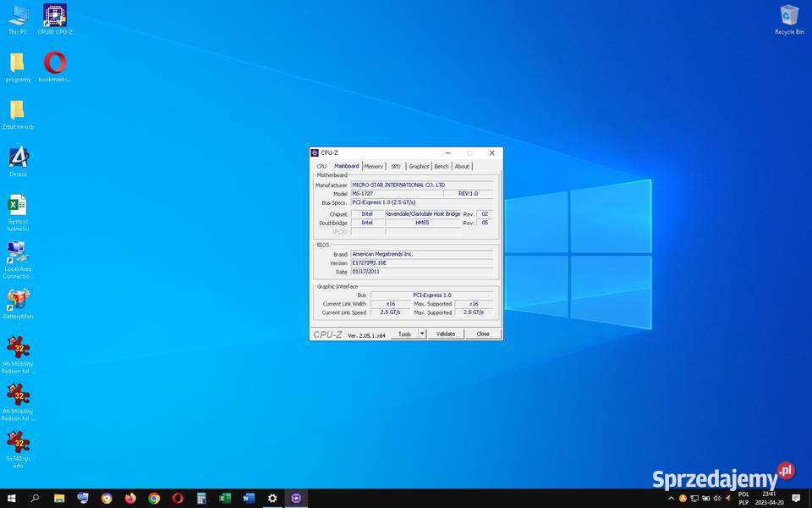The image size is (812, 508).
Task: Switch to the Memory tab
Action: pyautogui.click(x=373, y=167)
